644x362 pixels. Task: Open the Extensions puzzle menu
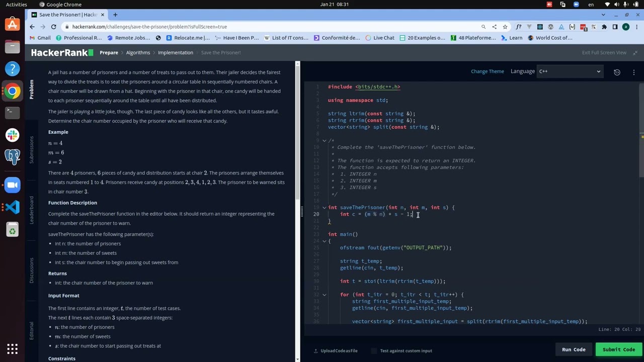[604, 27]
